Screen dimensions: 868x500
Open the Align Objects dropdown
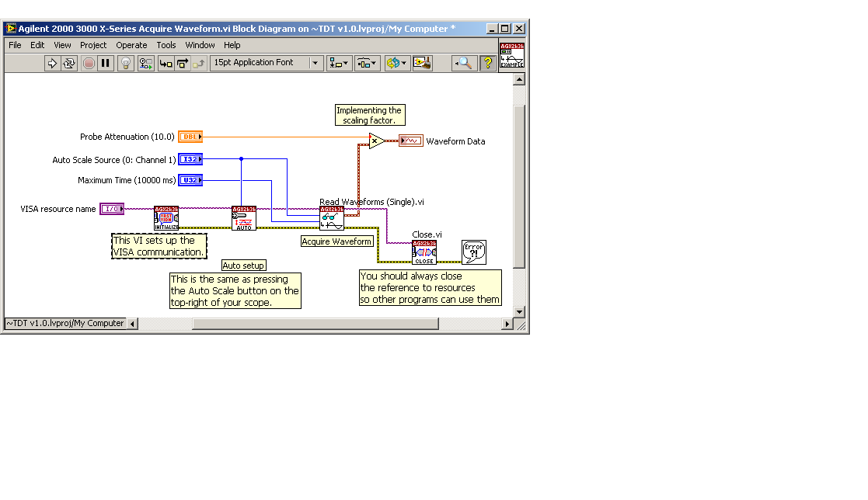coord(338,64)
